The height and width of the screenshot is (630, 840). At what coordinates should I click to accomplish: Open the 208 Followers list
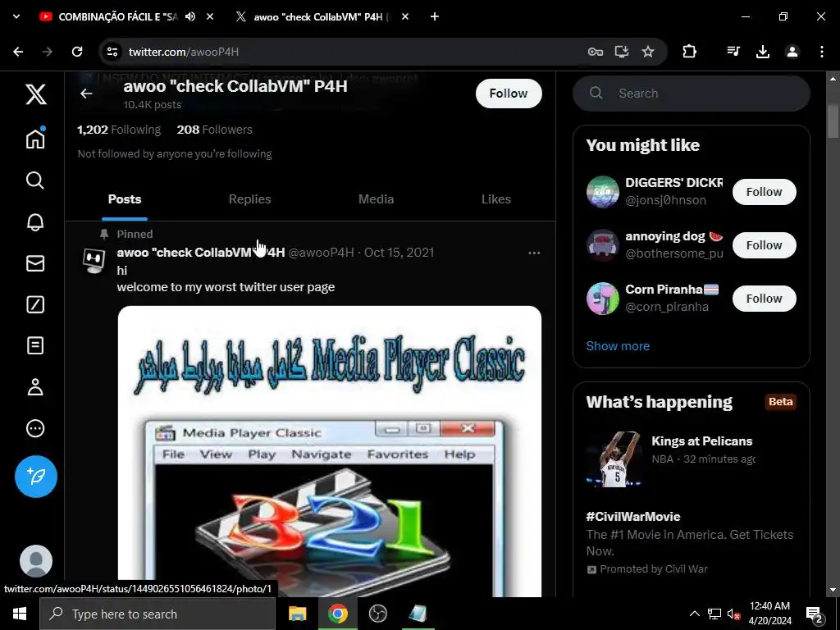(x=214, y=130)
